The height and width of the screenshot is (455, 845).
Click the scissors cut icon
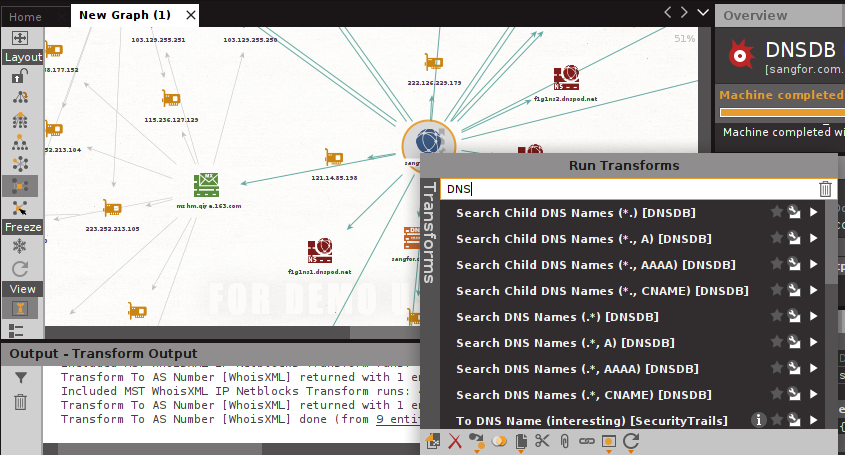click(x=542, y=441)
